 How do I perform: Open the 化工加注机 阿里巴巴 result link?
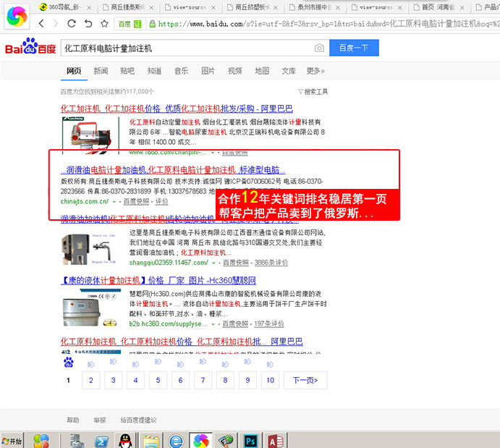point(177,109)
